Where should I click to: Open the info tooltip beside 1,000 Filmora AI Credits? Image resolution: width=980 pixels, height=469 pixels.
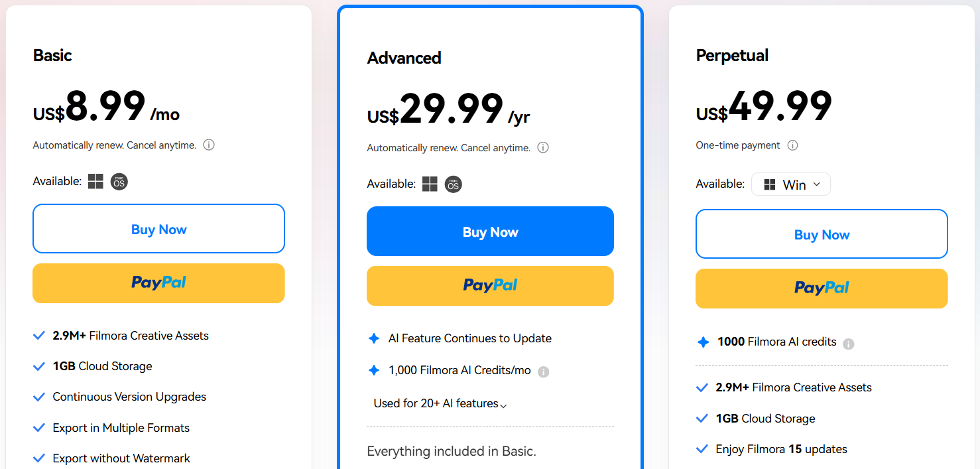point(543,371)
